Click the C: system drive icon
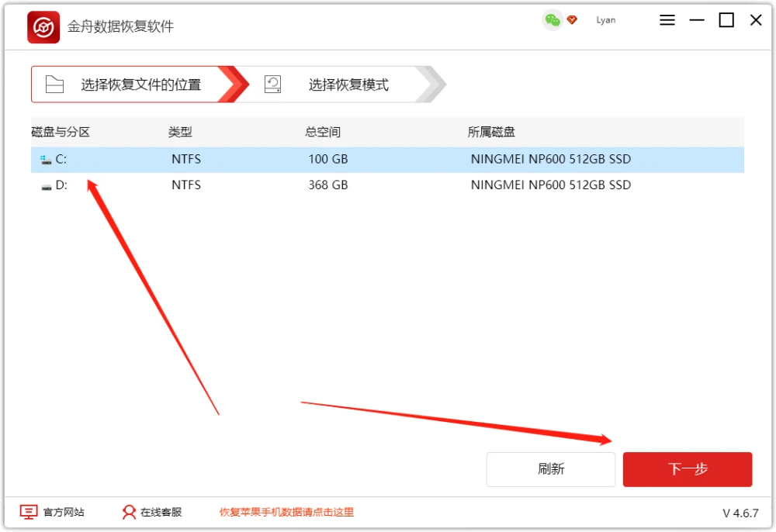 [46, 160]
